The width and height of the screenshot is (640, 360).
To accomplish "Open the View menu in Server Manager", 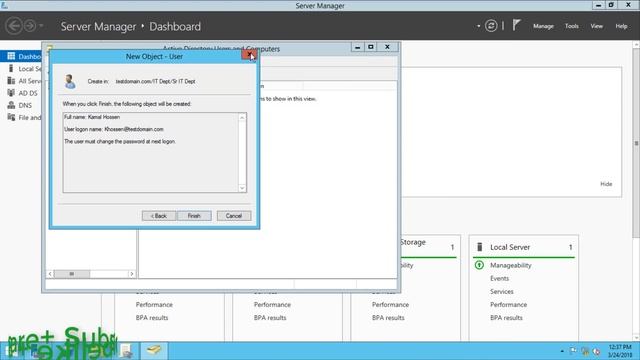I will point(596,26).
